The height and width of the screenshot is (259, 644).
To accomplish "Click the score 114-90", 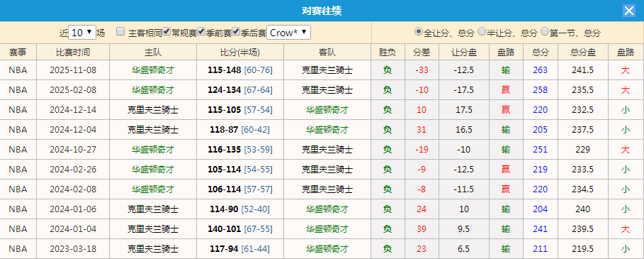I will click(224, 209).
